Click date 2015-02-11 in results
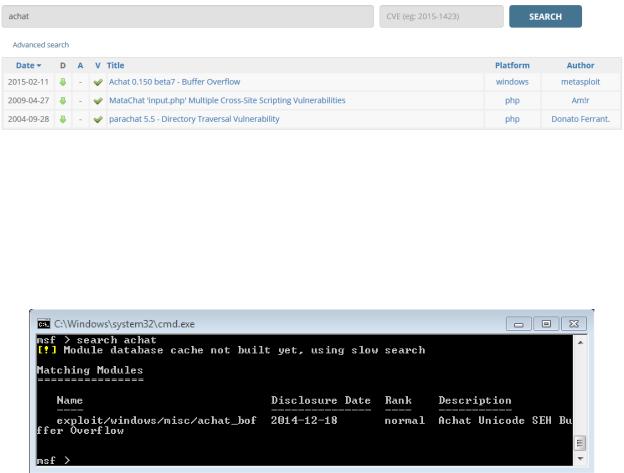The width and height of the screenshot is (624, 473). click(x=28, y=82)
